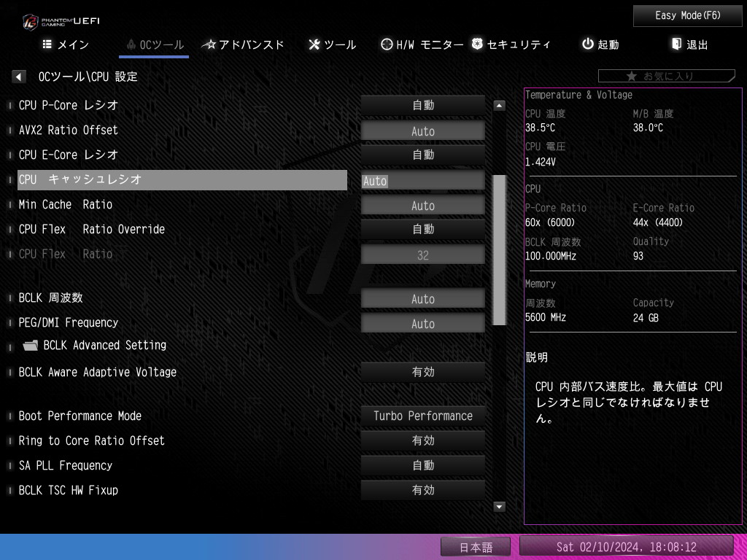The image size is (747, 560).
Task: Click the E-Core Ratio 44x (4400) value
Action: click(658, 222)
